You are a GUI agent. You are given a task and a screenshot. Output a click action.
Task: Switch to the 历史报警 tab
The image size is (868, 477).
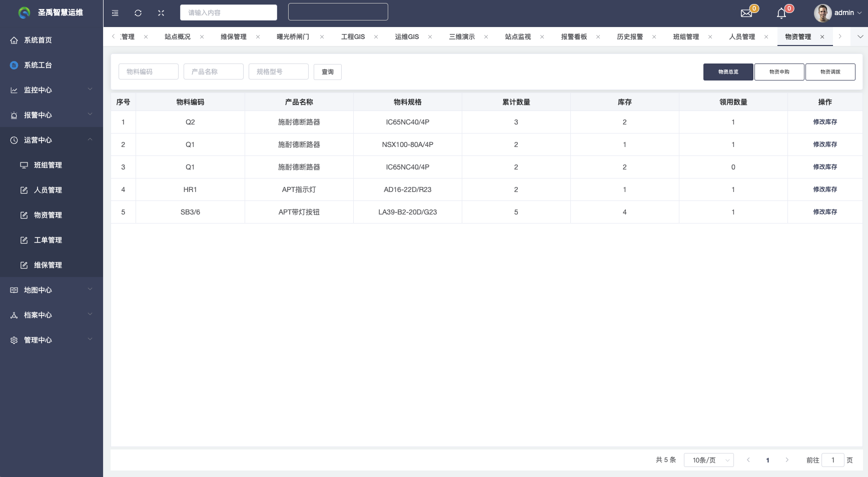[629, 37]
